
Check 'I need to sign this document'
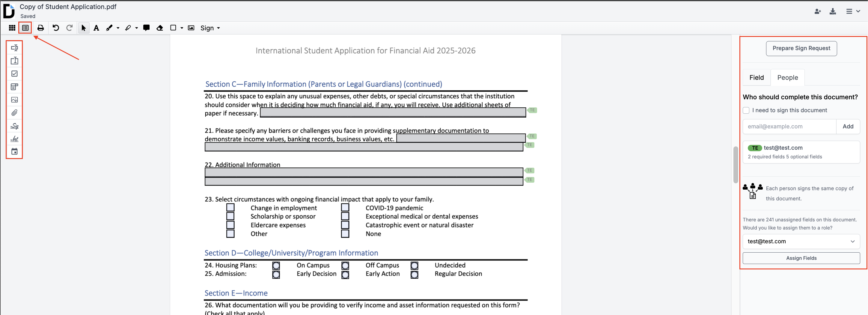pos(746,110)
